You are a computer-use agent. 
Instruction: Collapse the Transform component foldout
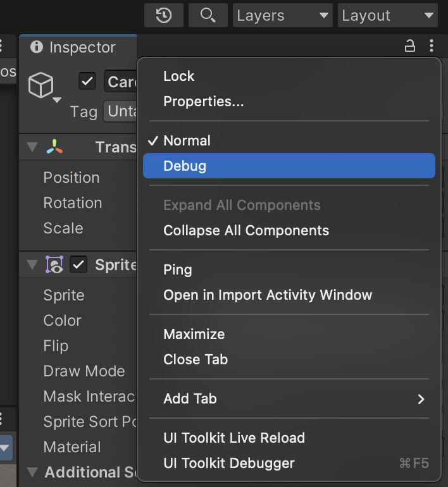(x=32, y=147)
